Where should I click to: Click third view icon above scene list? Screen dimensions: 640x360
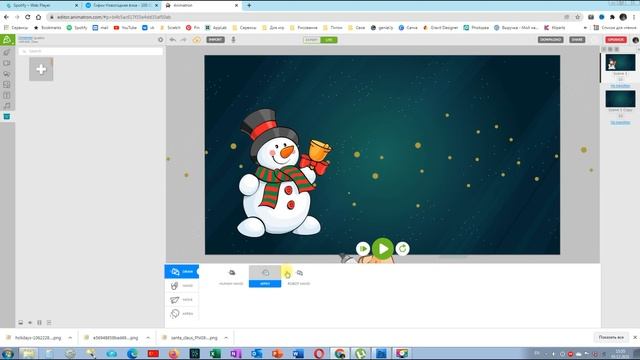pos(617,49)
